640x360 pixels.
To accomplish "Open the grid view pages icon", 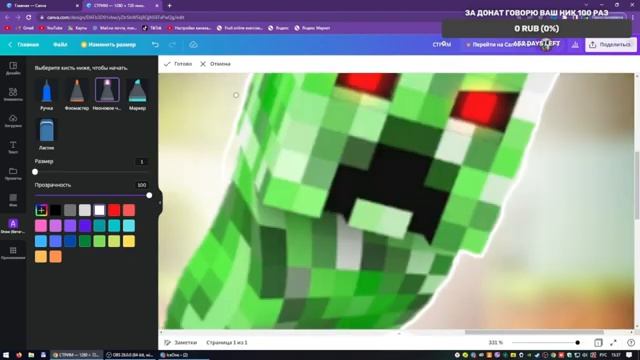I will pyautogui.click(x=598, y=343).
